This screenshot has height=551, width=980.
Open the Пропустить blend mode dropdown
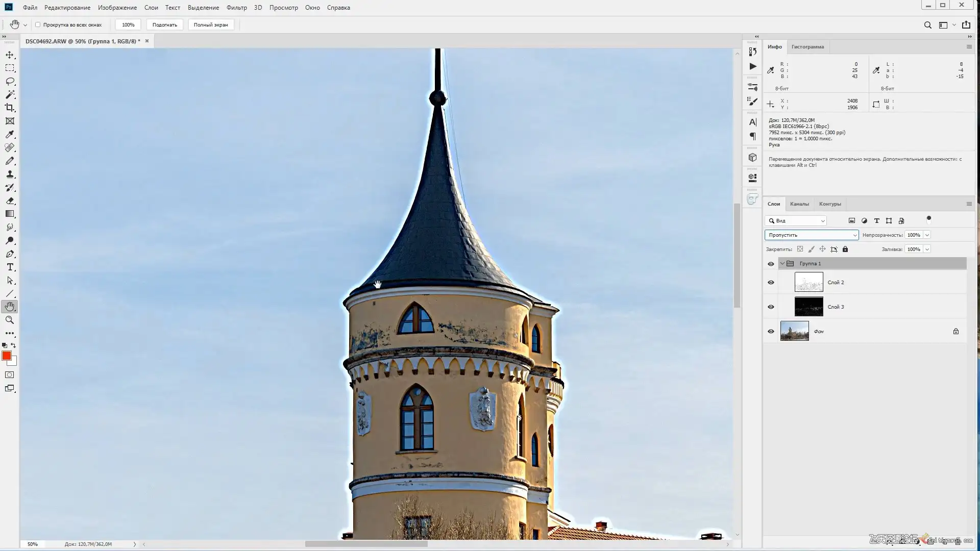click(811, 235)
